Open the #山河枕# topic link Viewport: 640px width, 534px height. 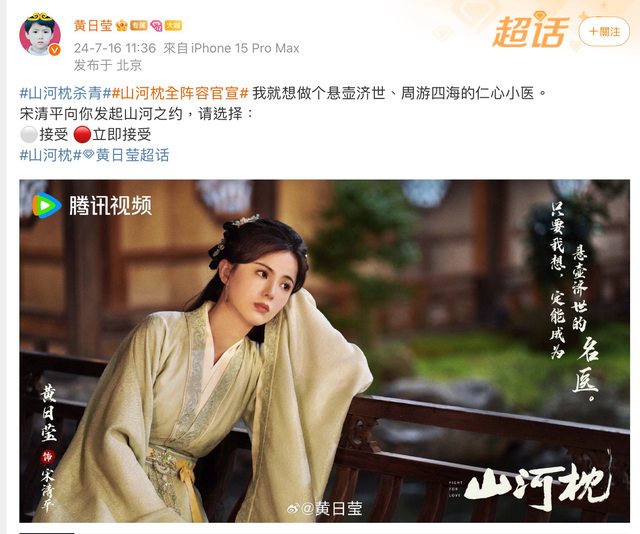tap(51, 155)
